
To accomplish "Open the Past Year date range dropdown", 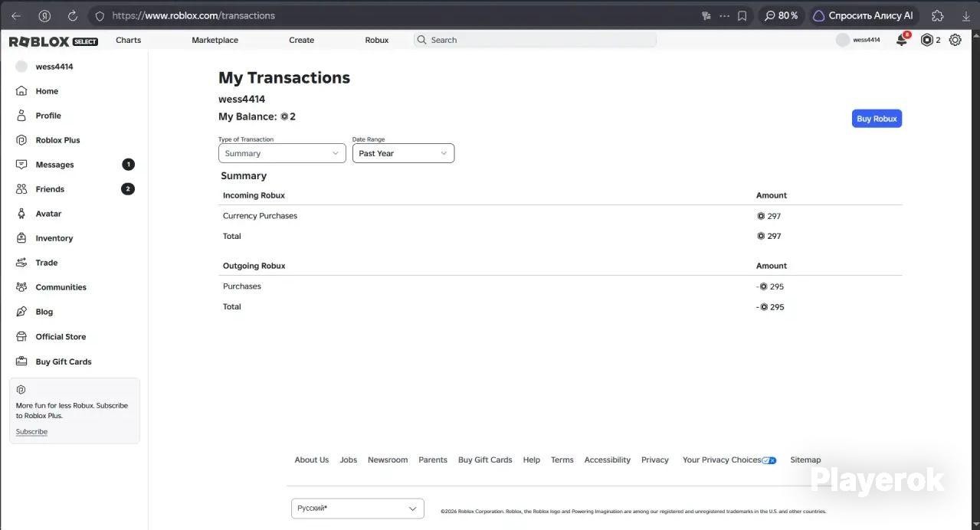I will click(x=403, y=153).
